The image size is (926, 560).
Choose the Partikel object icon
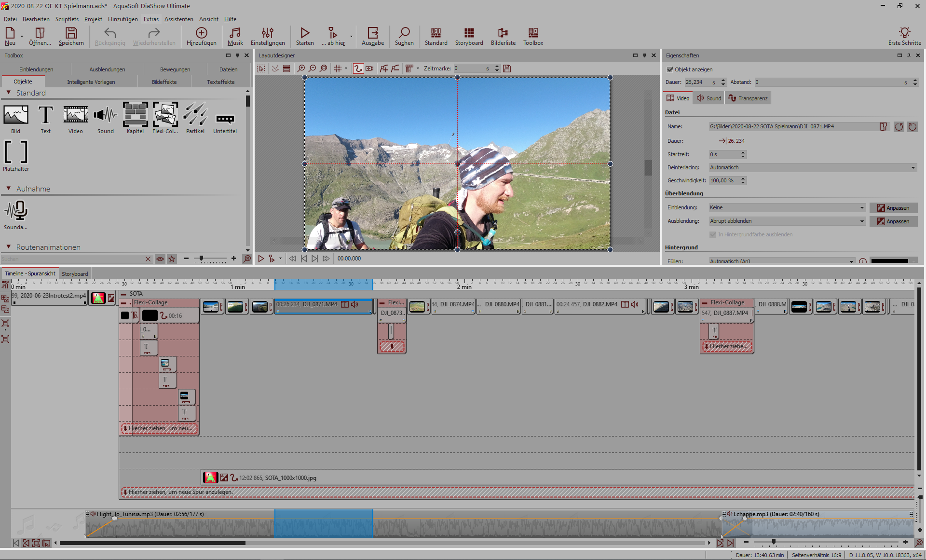[195, 115]
